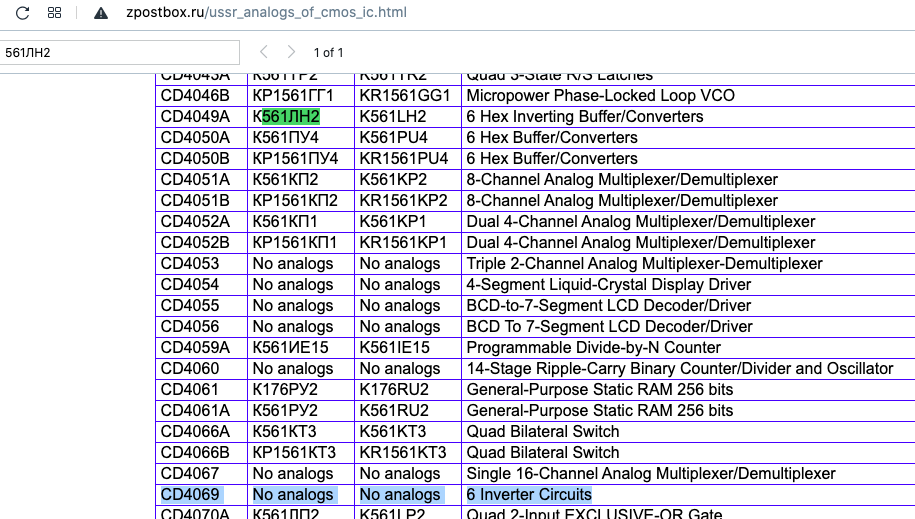Click the "Programmable Divide-by-N Counter" description

tap(593, 348)
